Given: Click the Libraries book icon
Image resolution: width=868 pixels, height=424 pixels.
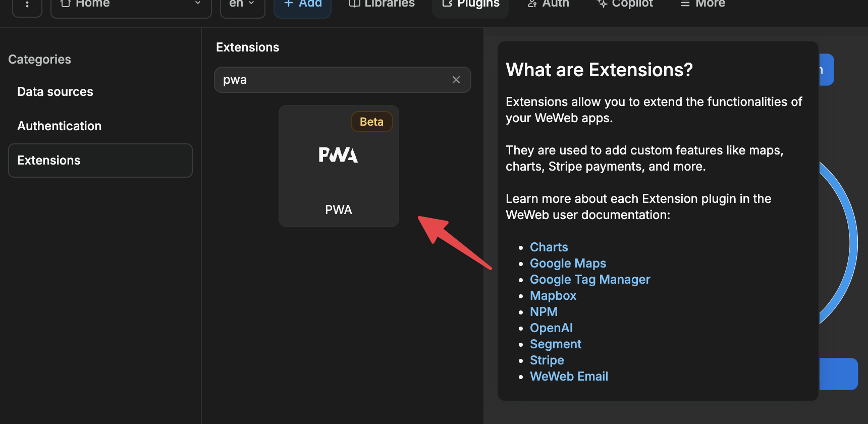Looking at the screenshot, I should coord(355,4).
